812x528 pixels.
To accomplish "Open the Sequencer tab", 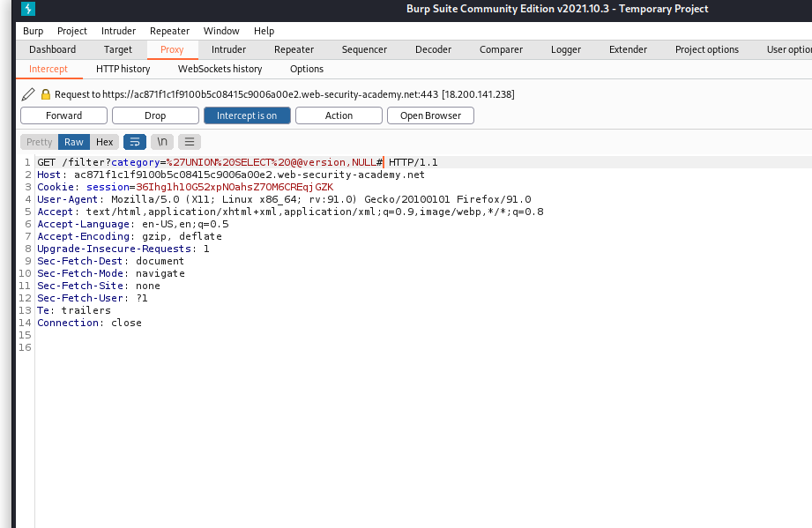I will click(x=365, y=49).
